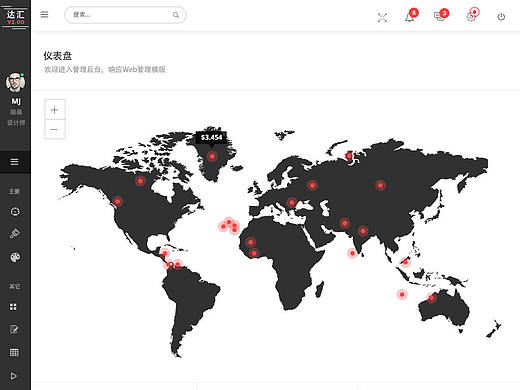Open the sidebar hammer tool icon

coord(15,234)
